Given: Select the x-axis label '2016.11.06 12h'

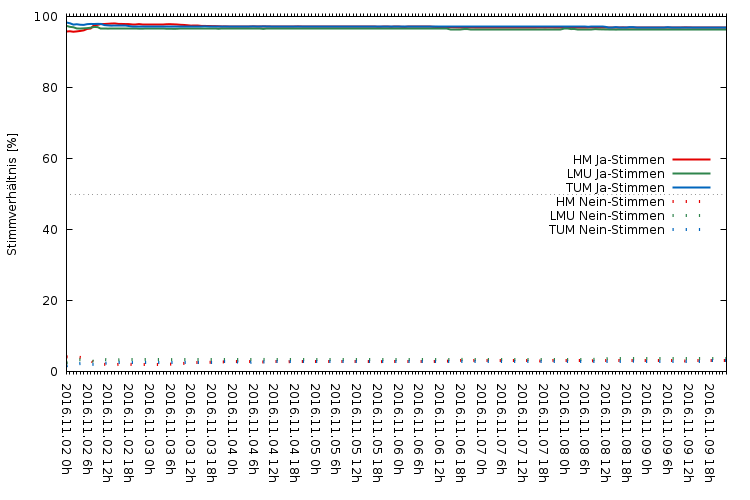Looking at the screenshot, I should (439, 433).
